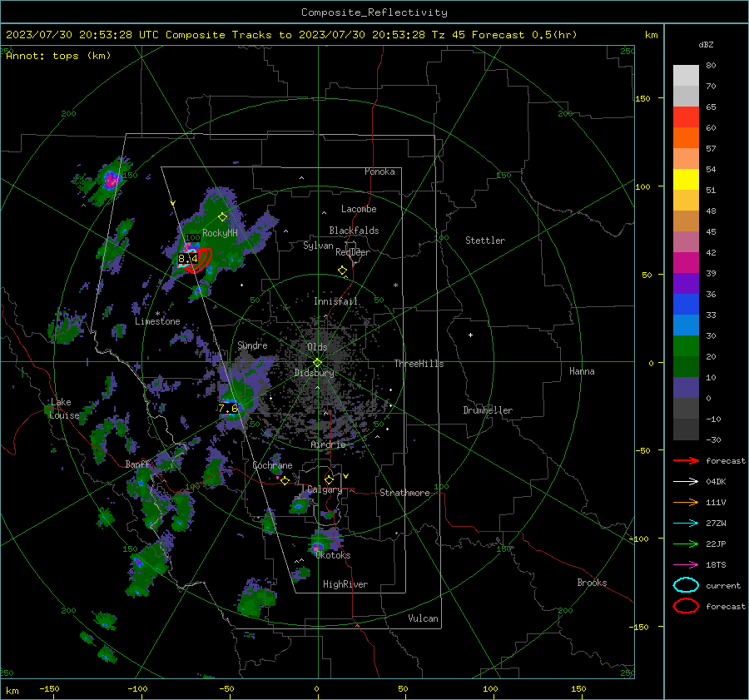The image size is (749, 700).
Task: Click the green 22JP arrow icon
Action: point(686,544)
